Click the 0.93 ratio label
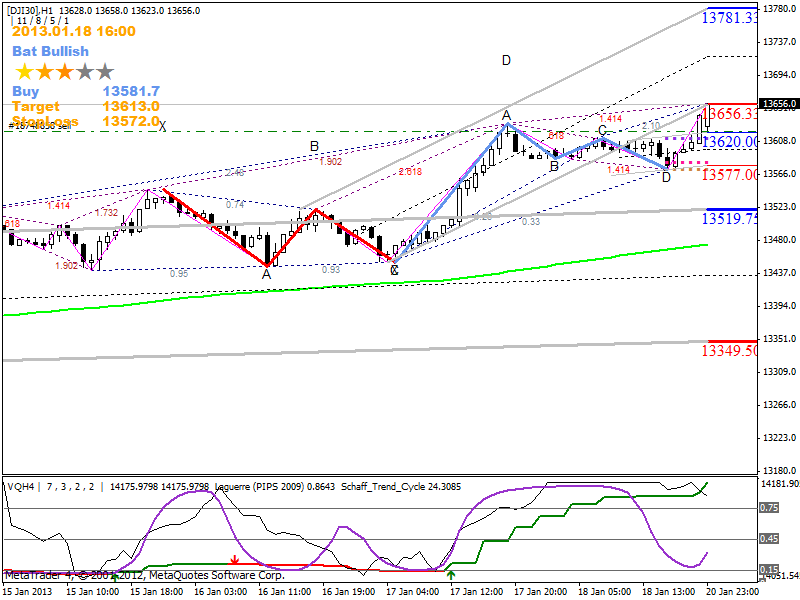 coord(331,269)
